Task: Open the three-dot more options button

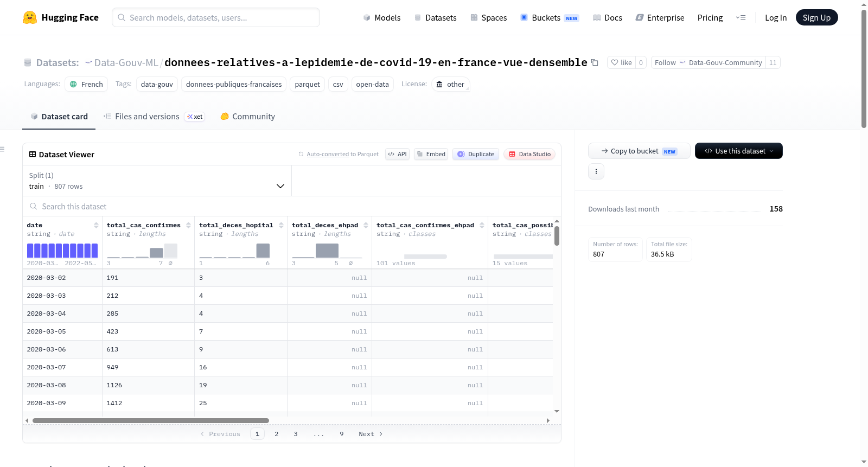Action: (x=596, y=171)
